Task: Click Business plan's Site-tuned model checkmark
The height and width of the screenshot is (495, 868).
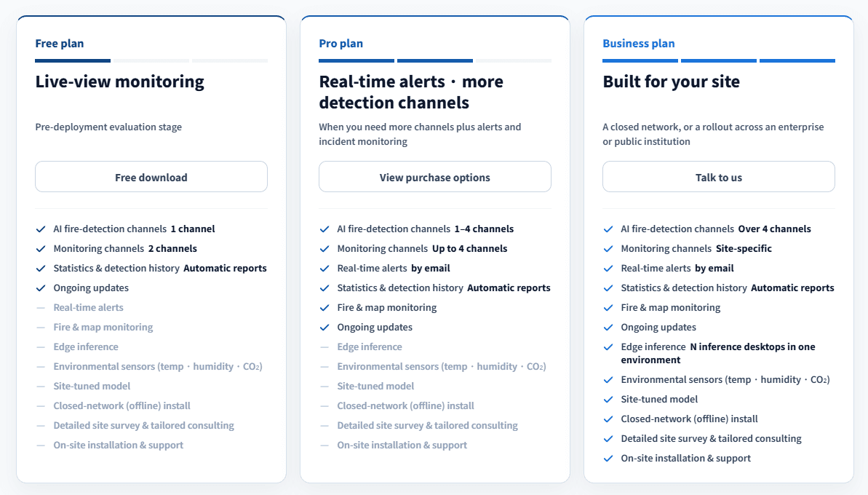Action: click(x=608, y=399)
